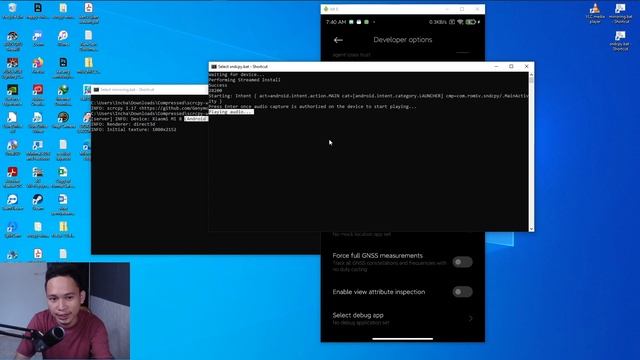Select the iTunes music note desktop icon
Screen dimensions: 640x360
[63, 39]
